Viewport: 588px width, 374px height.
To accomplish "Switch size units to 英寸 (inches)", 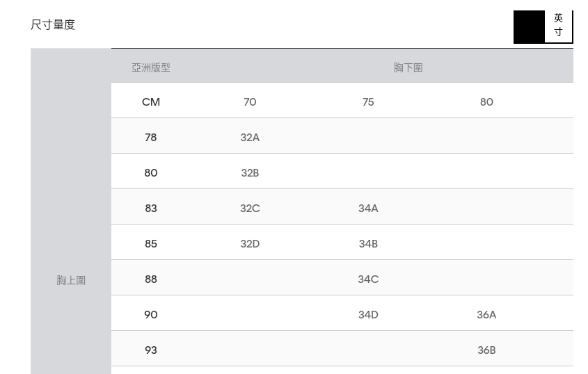I will (558, 26).
